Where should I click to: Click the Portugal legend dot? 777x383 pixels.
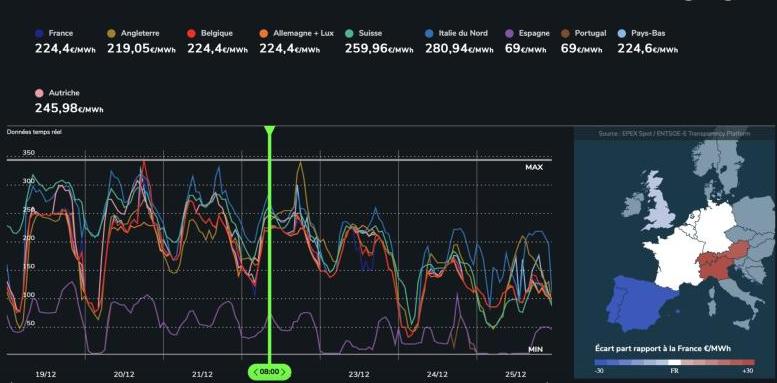[565, 34]
